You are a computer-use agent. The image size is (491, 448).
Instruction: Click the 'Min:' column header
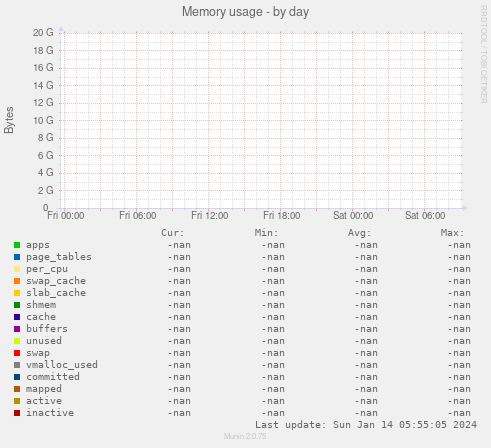tap(266, 233)
